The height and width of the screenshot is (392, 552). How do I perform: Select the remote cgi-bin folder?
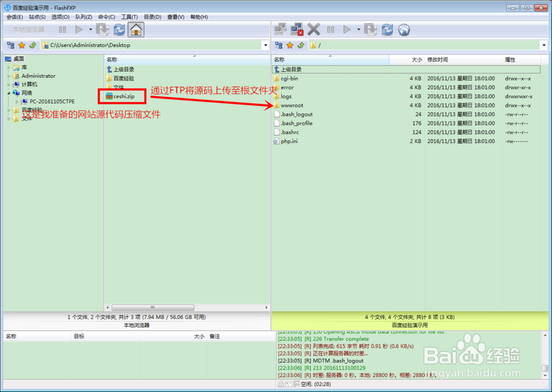pyautogui.click(x=289, y=78)
